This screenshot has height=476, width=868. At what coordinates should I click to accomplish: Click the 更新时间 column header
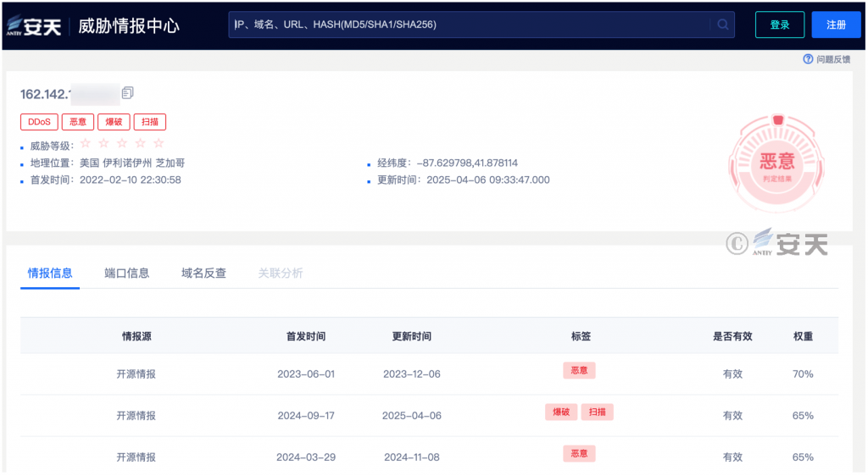click(x=411, y=336)
